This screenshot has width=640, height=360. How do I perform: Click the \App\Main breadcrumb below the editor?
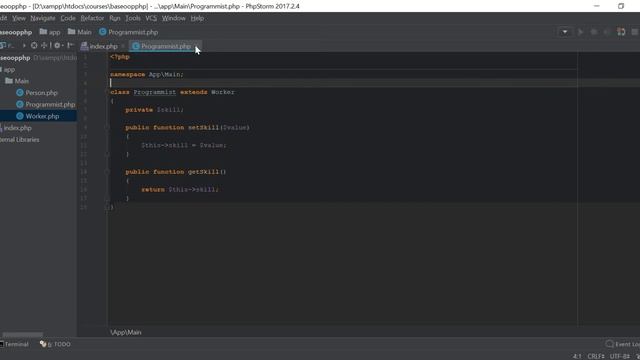126,332
